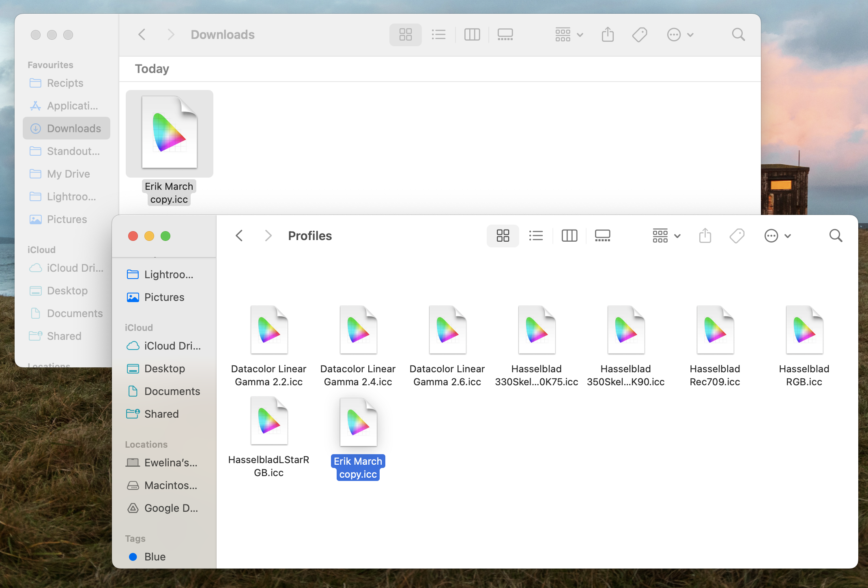The width and height of the screenshot is (868, 588).
Task: Open More actions menu in Downloads window
Action: (680, 34)
